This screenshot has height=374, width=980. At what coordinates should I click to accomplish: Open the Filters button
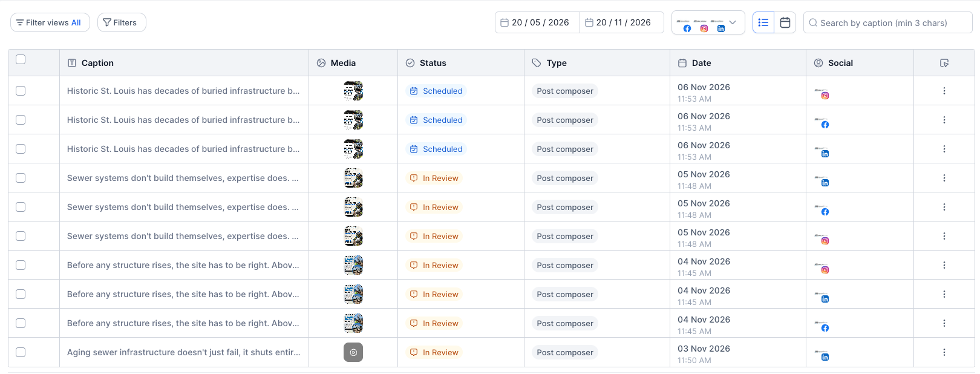[x=122, y=22]
